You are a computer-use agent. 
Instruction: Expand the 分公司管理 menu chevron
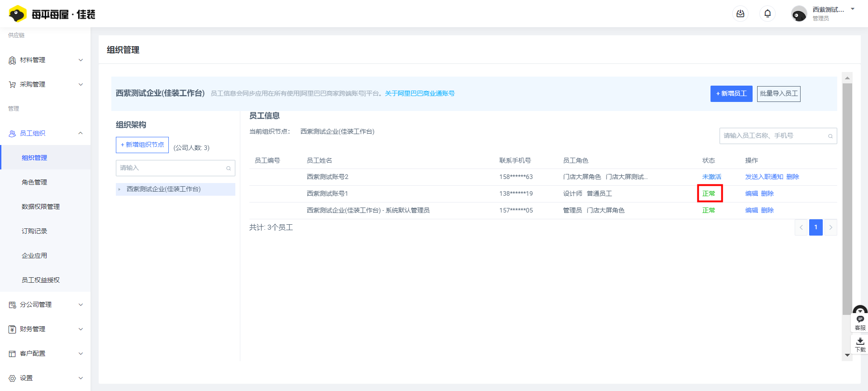[81, 304]
